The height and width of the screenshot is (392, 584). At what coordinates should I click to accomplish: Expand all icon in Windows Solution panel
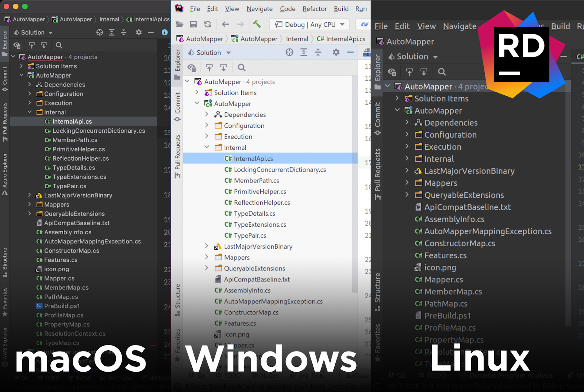tap(304, 53)
